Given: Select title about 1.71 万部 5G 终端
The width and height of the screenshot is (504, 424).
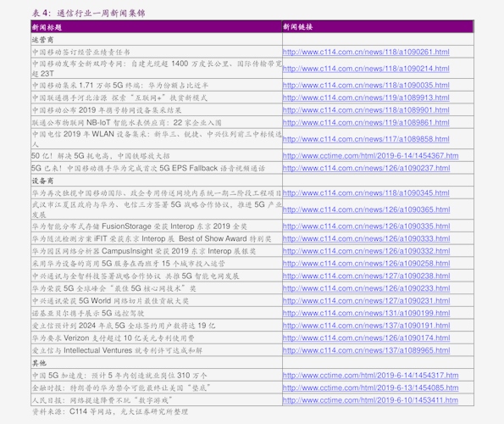Looking at the screenshot, I should pos(120,86).
